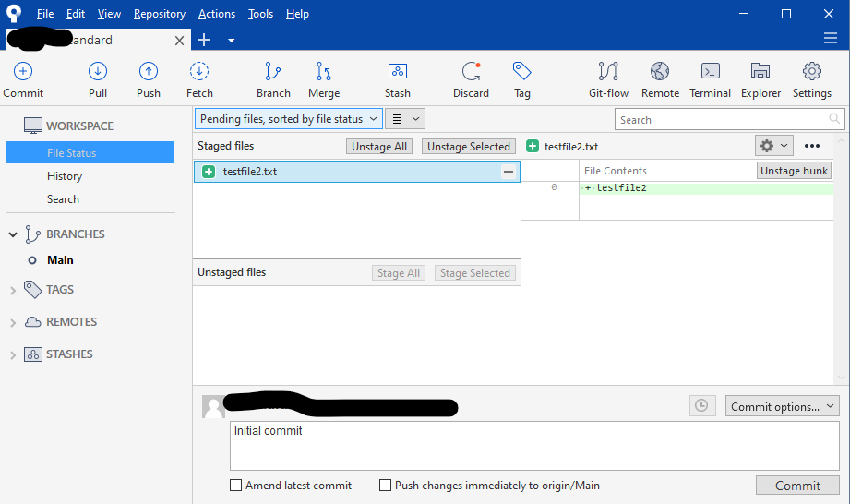850x504 pixels.
Task: Expand the TAGS section in sidebar
Action: point(13,290)
